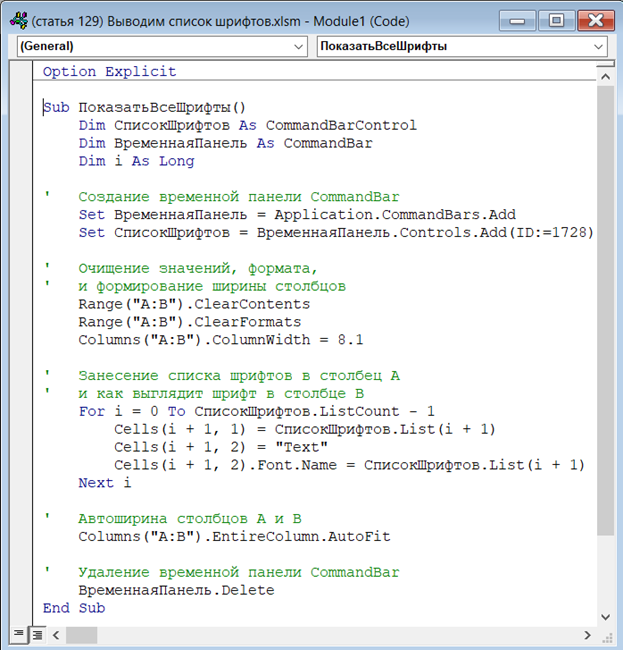Click ColumnWidth = 8.1 line
The image size is (623, 650).
click(x=221, y=340)
